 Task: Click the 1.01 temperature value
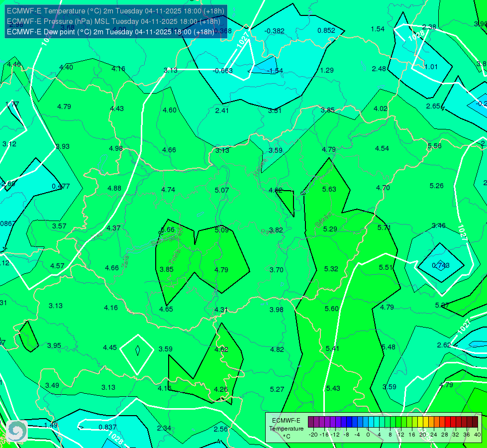[x=431, y=67]
